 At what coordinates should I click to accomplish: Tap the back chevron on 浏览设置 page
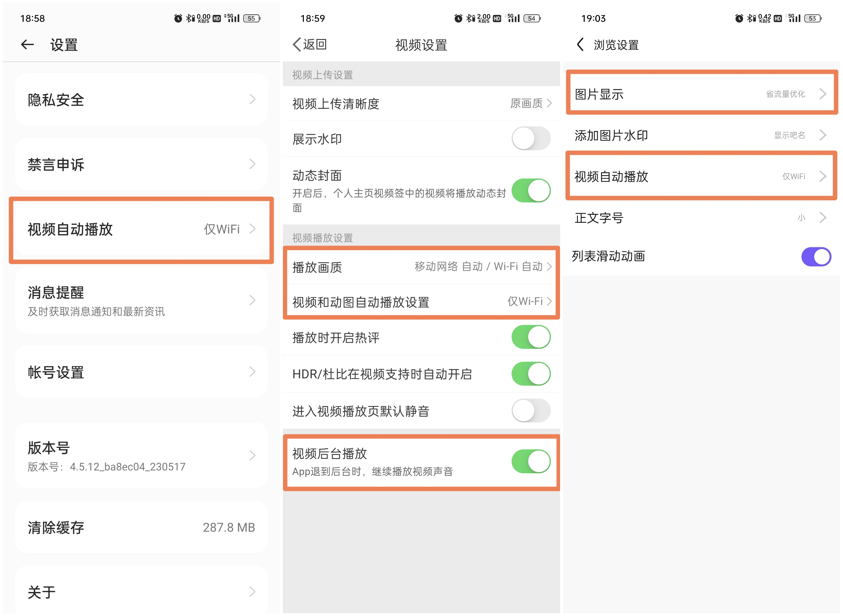(x=580, y=44)
